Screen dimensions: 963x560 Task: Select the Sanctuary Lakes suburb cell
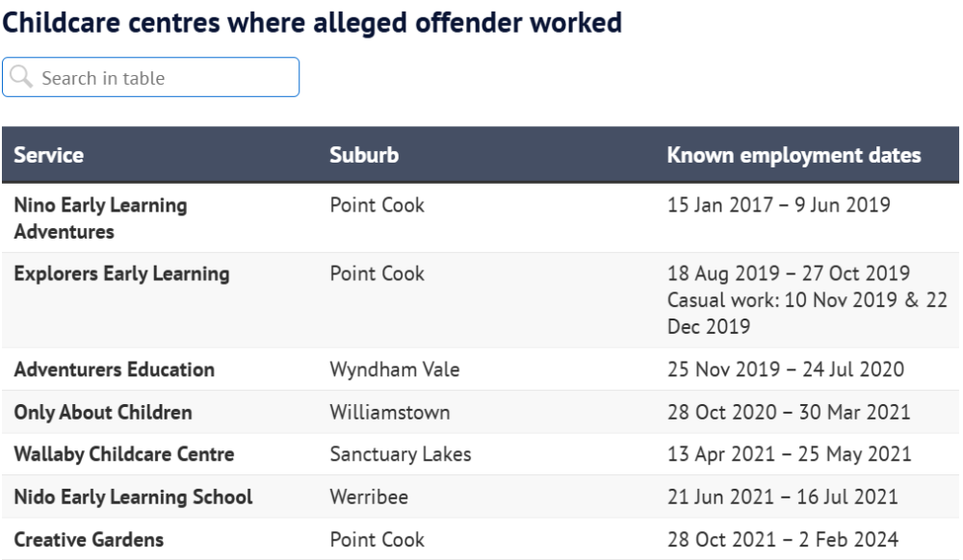pyautogui.click(x=401, y=454)
